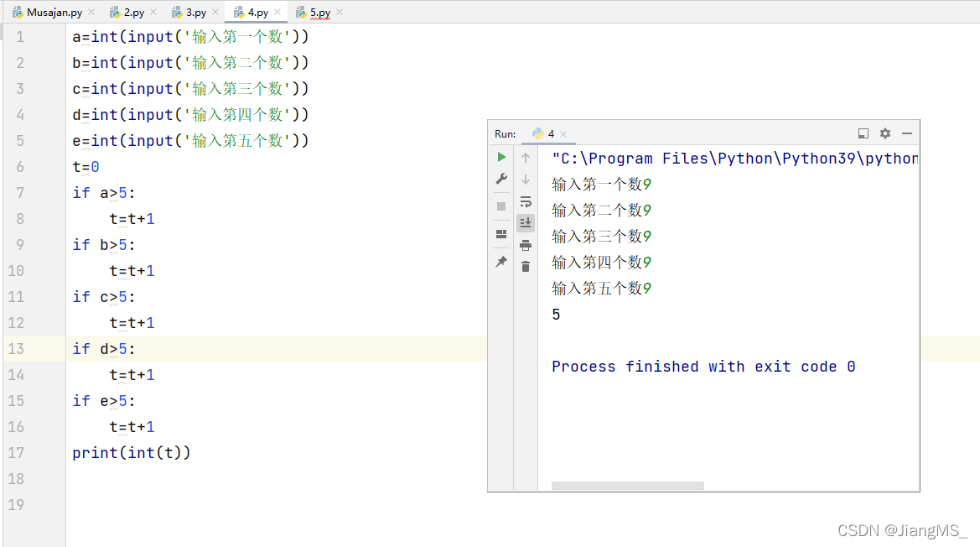
Task: Pin the Run tab with pin icon
Action: tap(501, 262)
